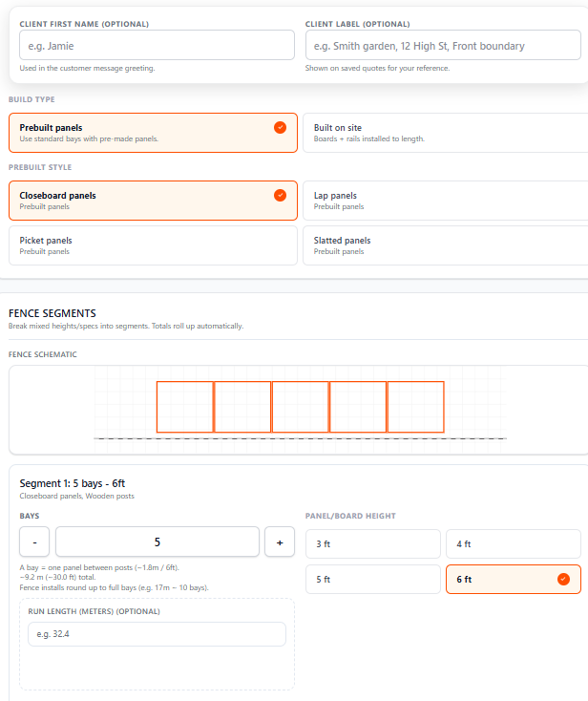Image resolution: width=588 pixels, height=701 pixels.
Task: Click the Client First Name input field
Action: click(x=157, y=45)
